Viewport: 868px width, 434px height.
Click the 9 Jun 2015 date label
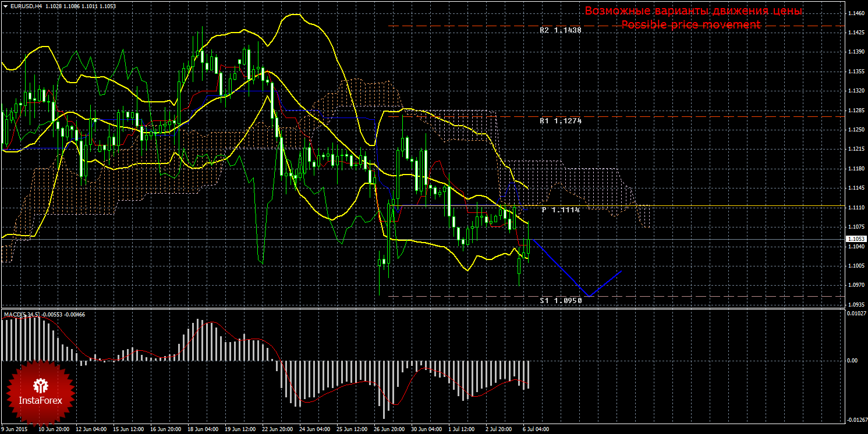[16, 429]
